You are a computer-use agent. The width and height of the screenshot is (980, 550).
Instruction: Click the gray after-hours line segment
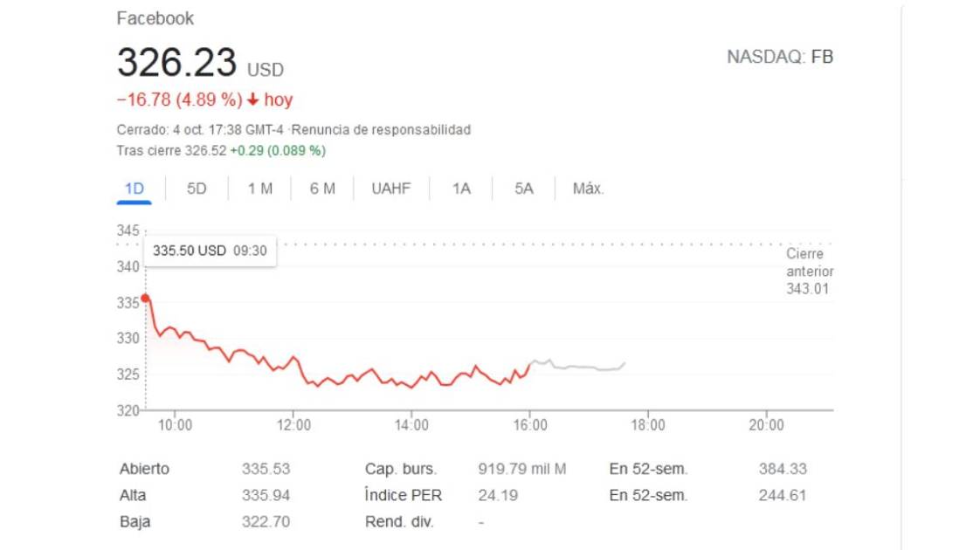576,367
